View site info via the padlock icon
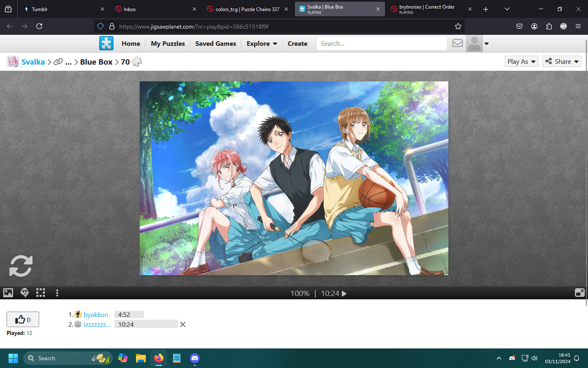 [x=111, y=26]
